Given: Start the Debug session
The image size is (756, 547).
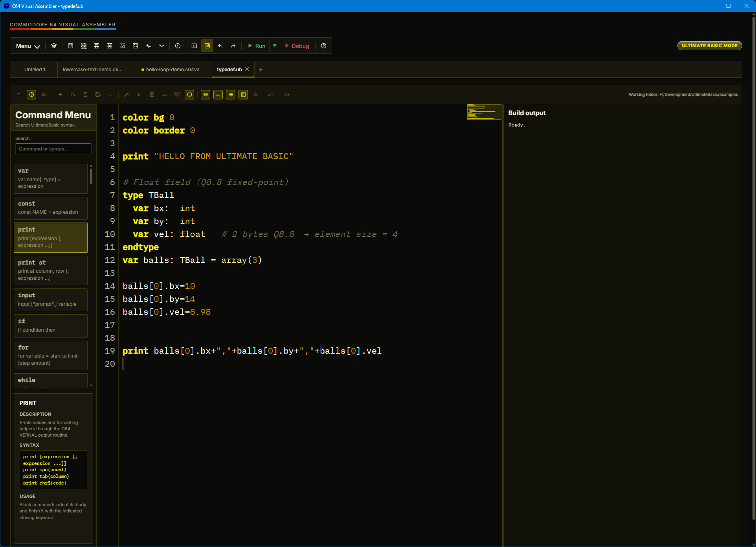Looking at the screenshot, I should coord(297,46).
